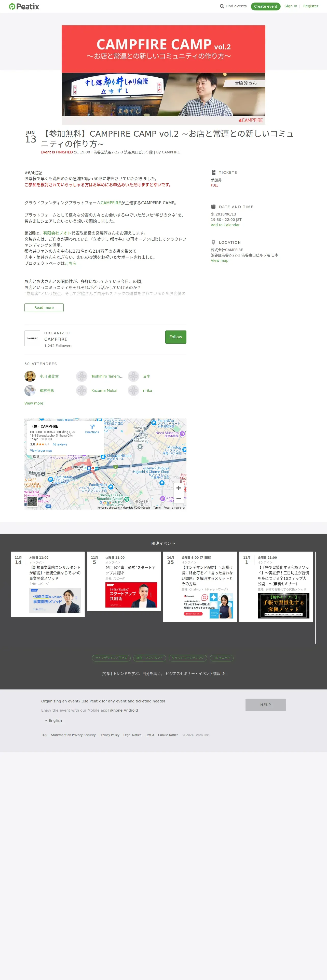This screenshot has width=327, height=980.
Task: Open attendee name Kazuma Mukai
Action: 104,391
